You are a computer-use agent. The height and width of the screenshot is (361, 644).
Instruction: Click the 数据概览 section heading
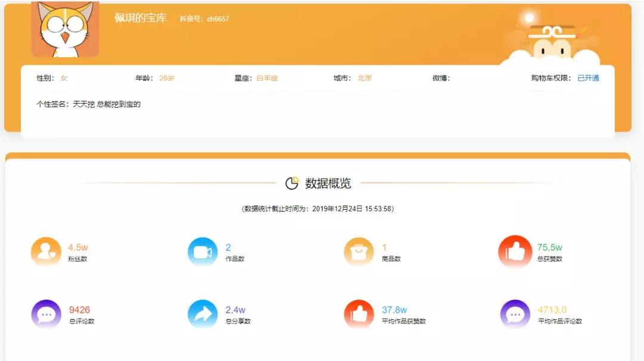tap(328, 183)
